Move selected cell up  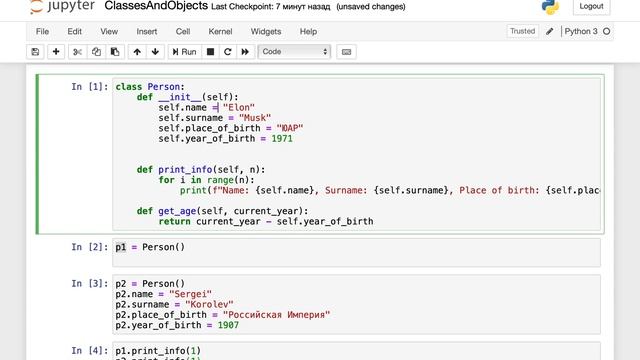(137, 52)
